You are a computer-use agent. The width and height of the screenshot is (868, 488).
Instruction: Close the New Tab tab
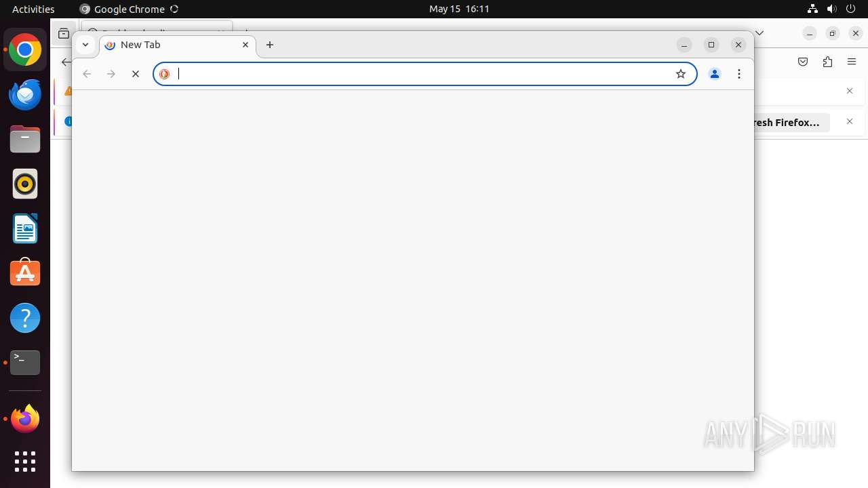point(245,45)
